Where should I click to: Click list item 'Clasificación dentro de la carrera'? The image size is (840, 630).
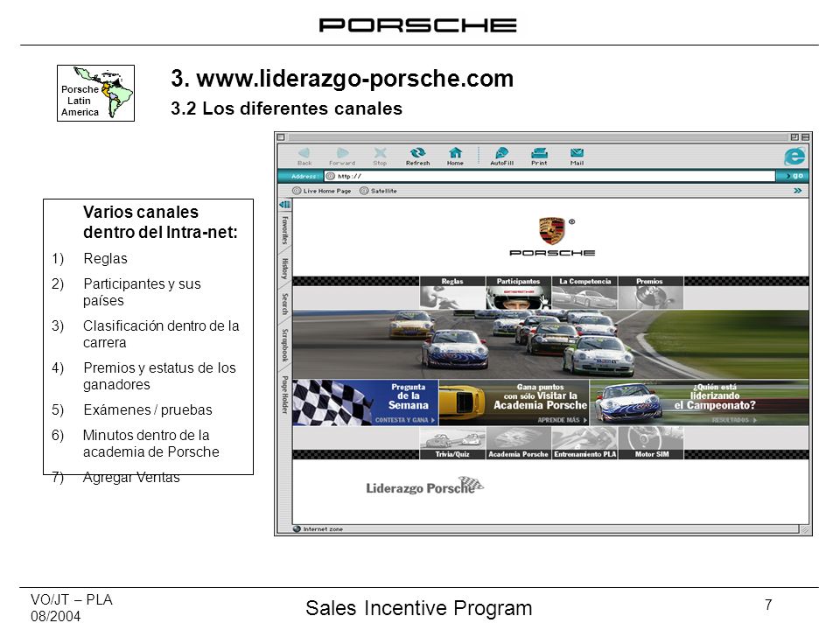click(x=161, y=334)
